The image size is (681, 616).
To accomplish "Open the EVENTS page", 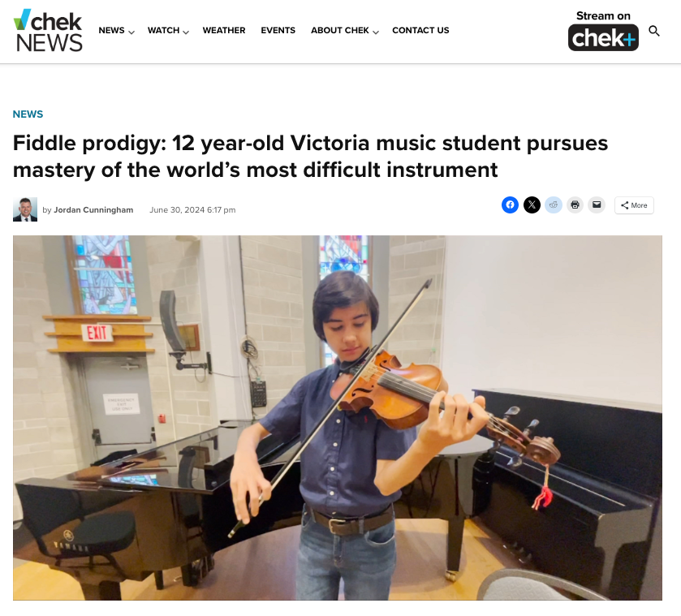I will [x=278, y=30].
